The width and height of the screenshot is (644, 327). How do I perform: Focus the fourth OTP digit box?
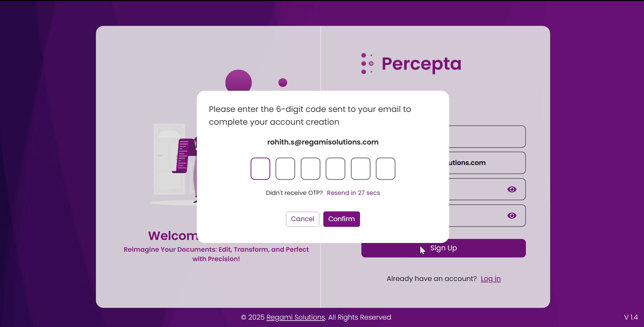[335, 169]
